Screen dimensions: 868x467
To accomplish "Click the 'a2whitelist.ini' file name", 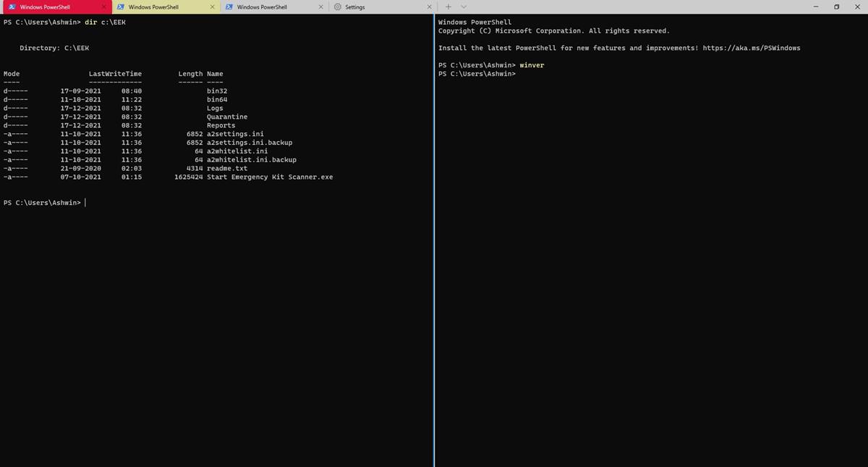I will point(237,151).
